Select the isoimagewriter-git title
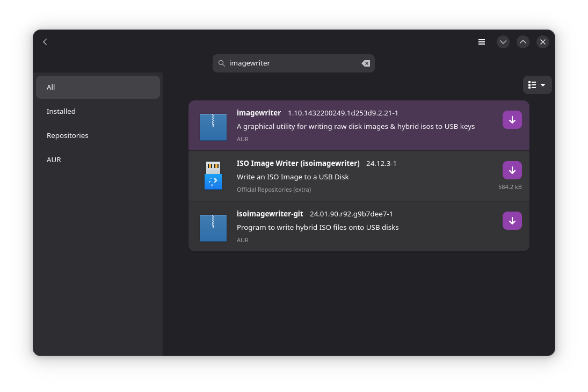Viewport: 588px width, 392px height. (270, 214)
